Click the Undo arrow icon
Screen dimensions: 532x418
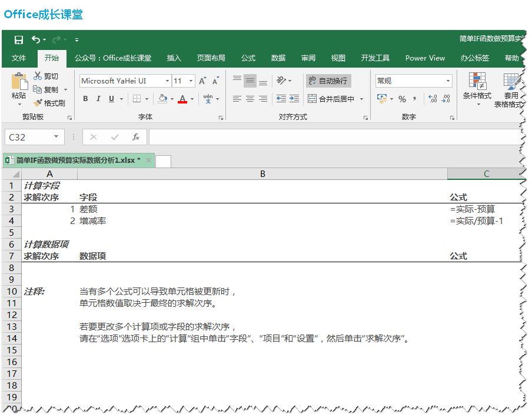(36, 39)
